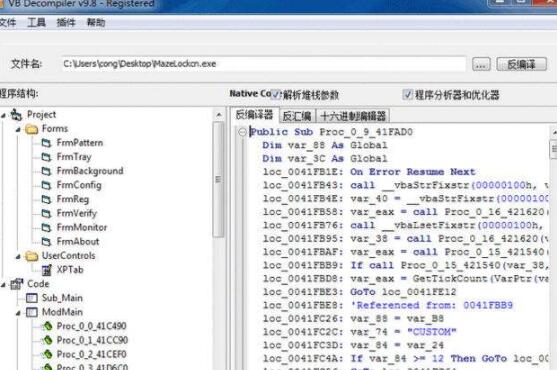This screenshot has width=557, height=370.
Task: Select Sub_Main in the tree
Action: point(62,298)
